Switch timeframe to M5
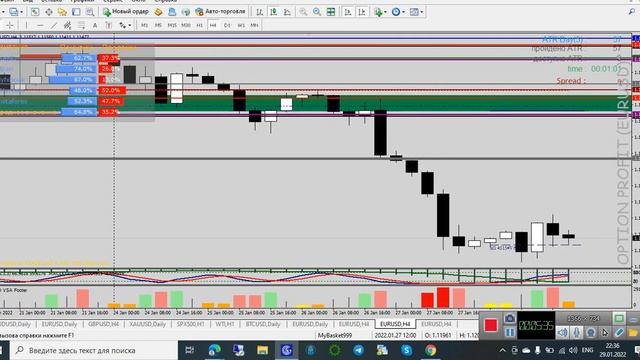This screenshot has width=640, height=360. coord(158,25)
